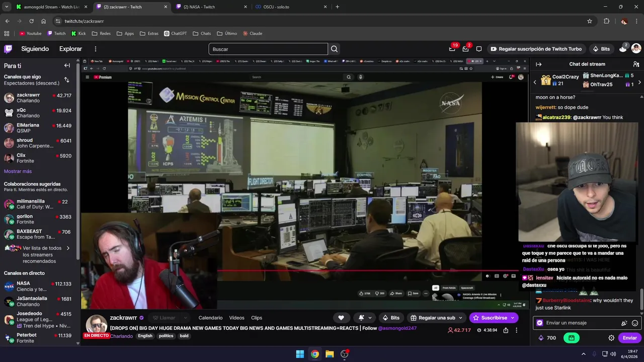Open shroud channel in sidebar
The width and height of the screenshot is (644, 362).
(x=38, y=143)
